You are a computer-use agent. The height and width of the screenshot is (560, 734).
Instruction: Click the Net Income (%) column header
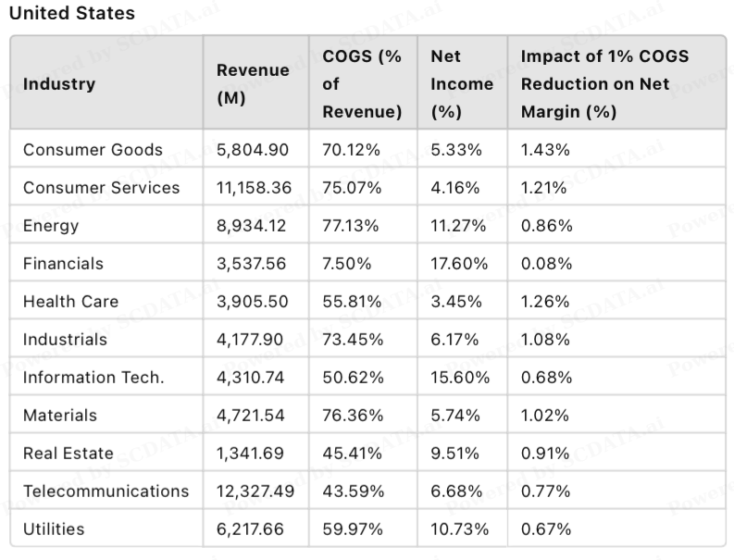462,84
